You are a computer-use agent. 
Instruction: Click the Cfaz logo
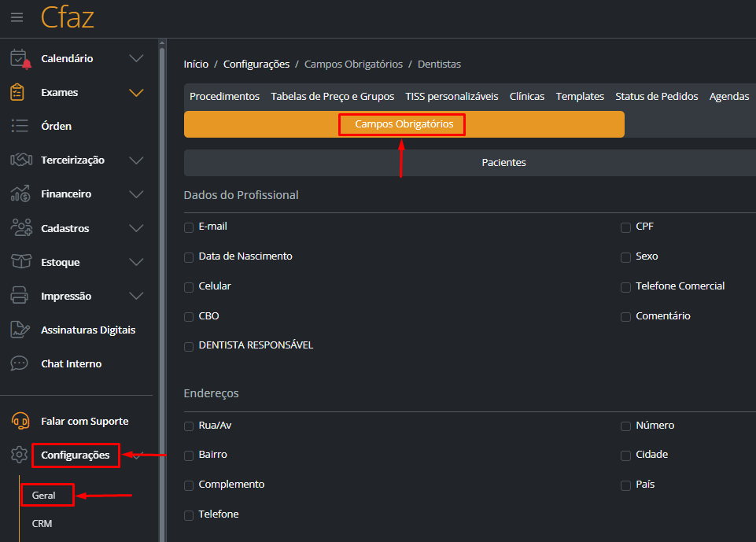67,17
